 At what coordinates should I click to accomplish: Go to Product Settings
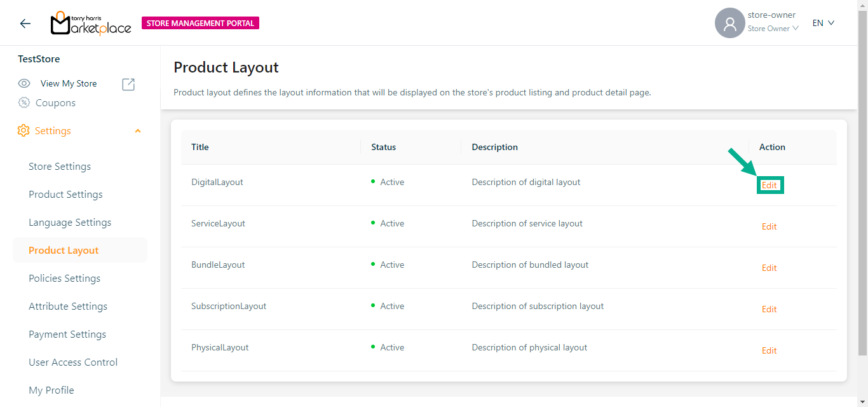(65, 195)
